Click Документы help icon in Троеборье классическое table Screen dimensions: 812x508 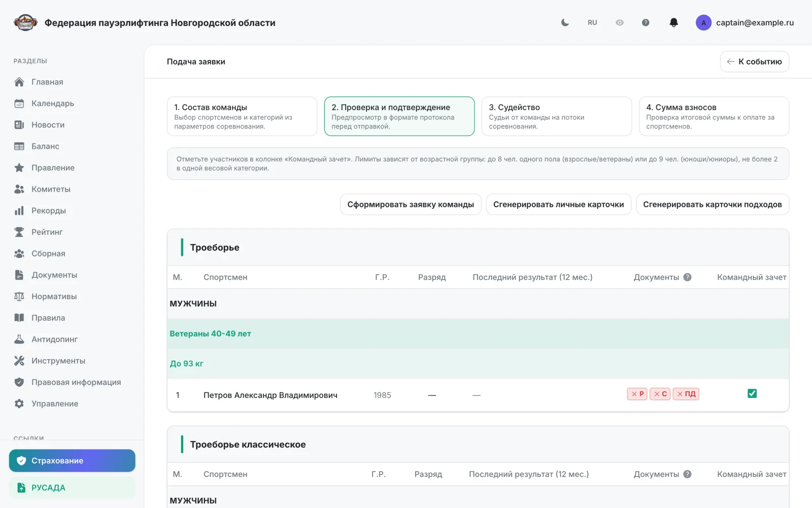click(x=687, y=474)
